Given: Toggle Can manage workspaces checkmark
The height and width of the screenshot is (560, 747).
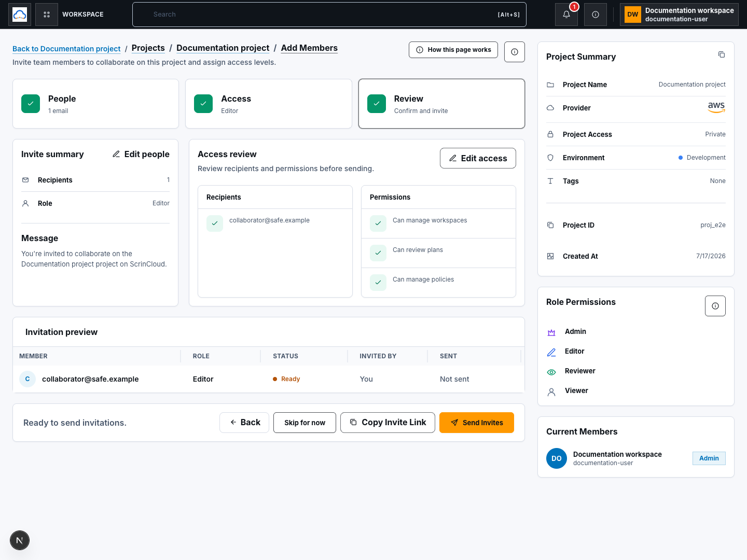Looking at the screenshot, I should 378,223.
